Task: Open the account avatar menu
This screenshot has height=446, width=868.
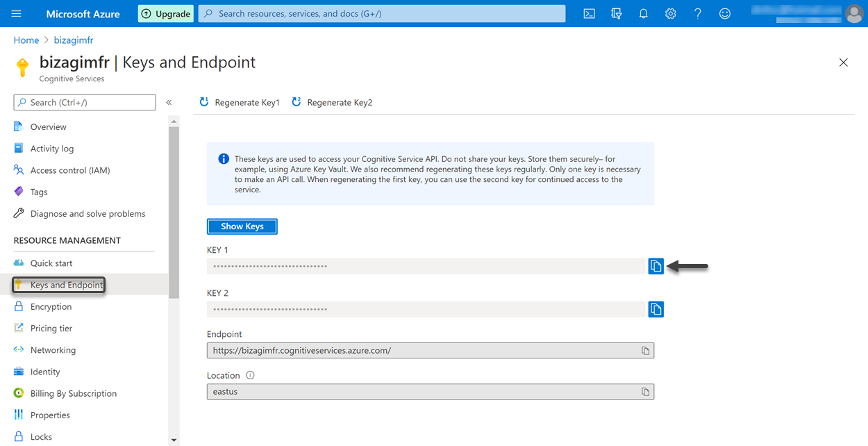Action: pos(854,14)
